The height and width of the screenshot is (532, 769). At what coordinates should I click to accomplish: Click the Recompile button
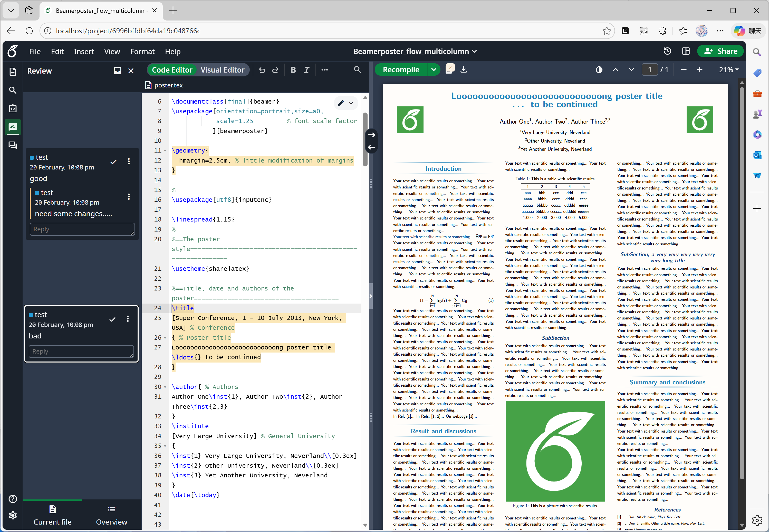(x=401, y=70)
